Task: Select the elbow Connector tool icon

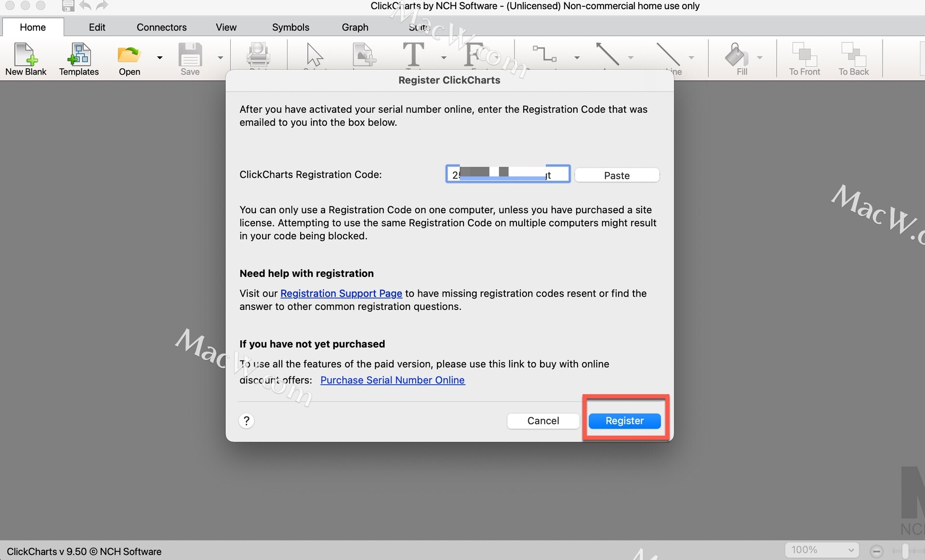Action: (x=545, y=53)
